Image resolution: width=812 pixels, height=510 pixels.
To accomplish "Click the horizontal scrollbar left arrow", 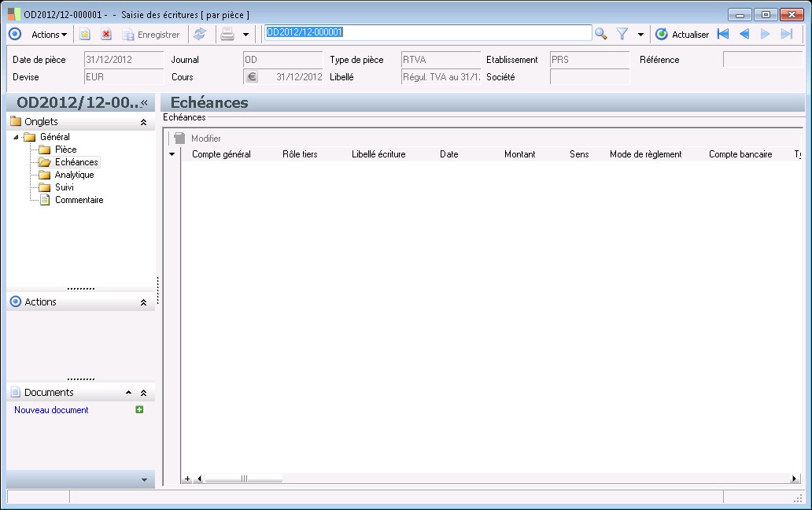I will click(200, 479).
